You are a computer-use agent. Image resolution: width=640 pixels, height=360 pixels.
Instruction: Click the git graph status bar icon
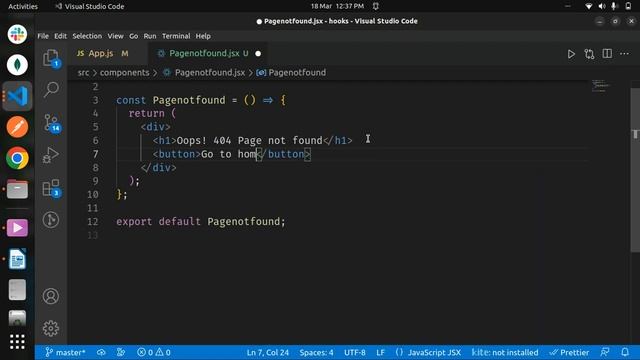coord(121,352)
